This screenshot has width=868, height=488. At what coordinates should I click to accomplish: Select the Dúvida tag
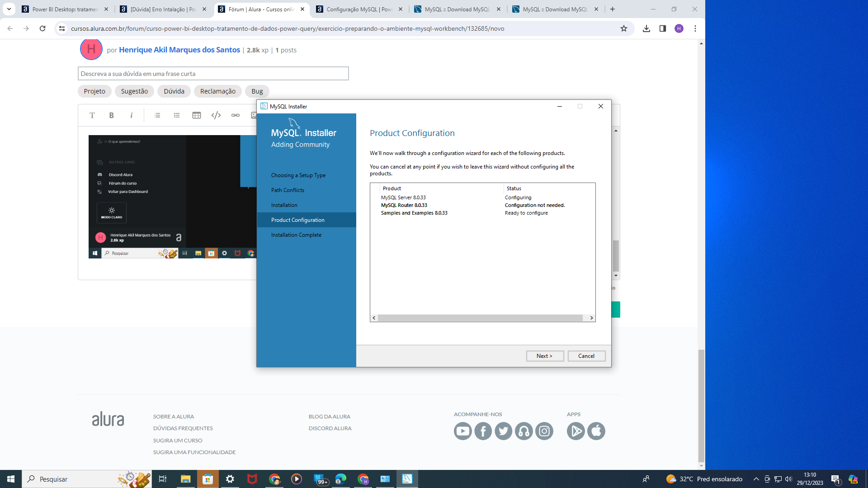point(174,91)
